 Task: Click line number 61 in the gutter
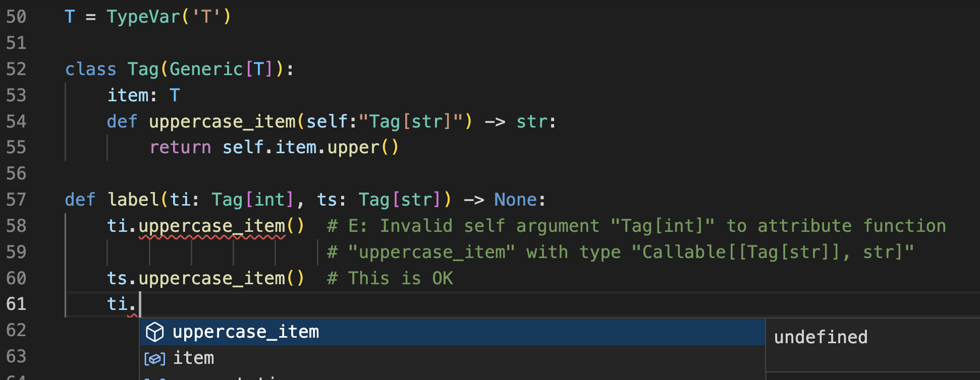click(16, 304)
